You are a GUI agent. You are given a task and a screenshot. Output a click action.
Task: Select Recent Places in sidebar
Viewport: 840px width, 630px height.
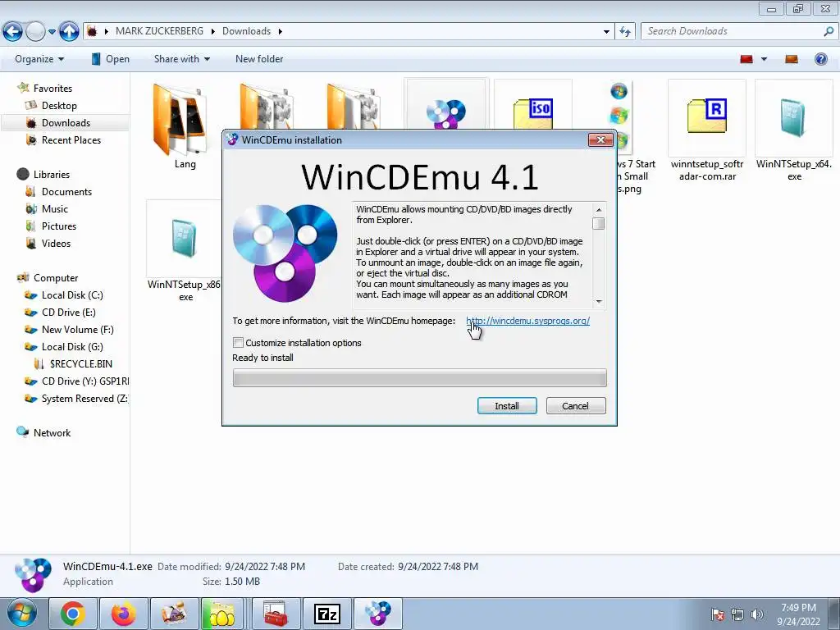(71, 139)
